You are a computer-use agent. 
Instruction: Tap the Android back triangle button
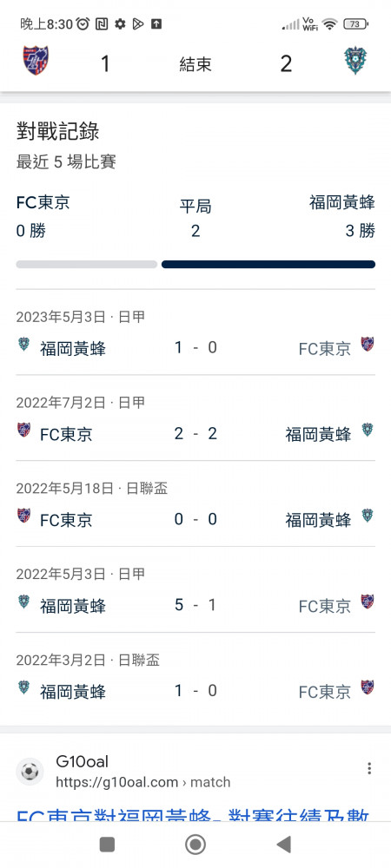click(x=283, y=845)
